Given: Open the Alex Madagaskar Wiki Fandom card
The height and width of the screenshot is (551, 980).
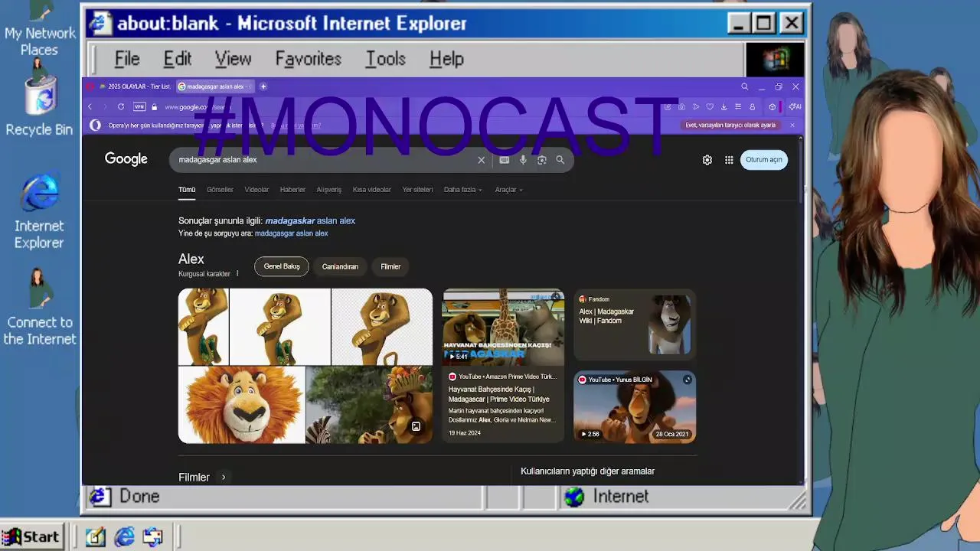Looking at the screenshot, I should click(x=635, y=324).
